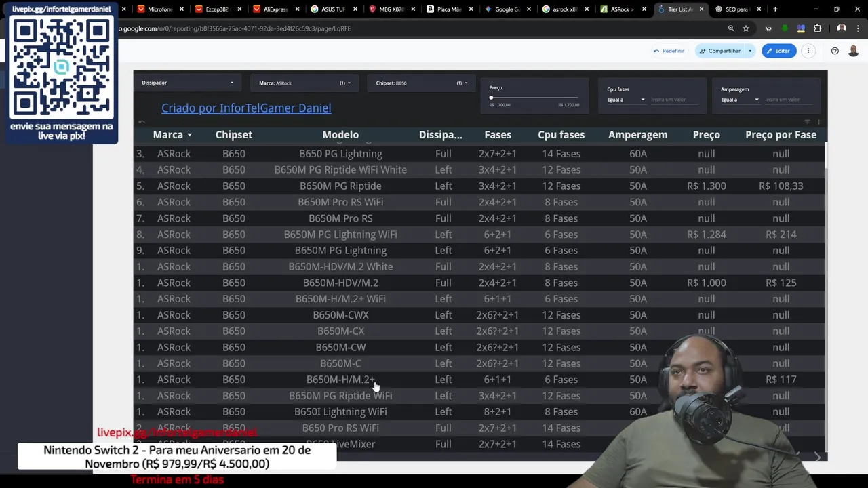Bookmark this page with the star icon
Image resolution: width=868 pixels, height=488 pixels.
tap(746, 28)
